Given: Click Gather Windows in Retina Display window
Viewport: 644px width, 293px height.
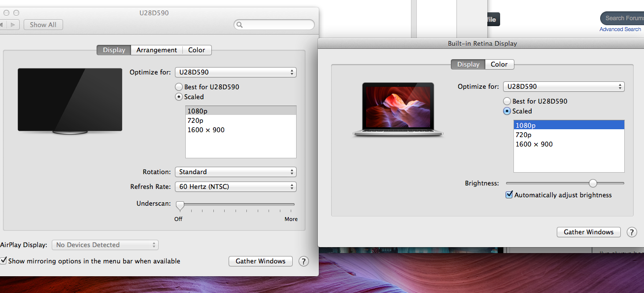Looking at the screenshot, I should click(589, 232).
